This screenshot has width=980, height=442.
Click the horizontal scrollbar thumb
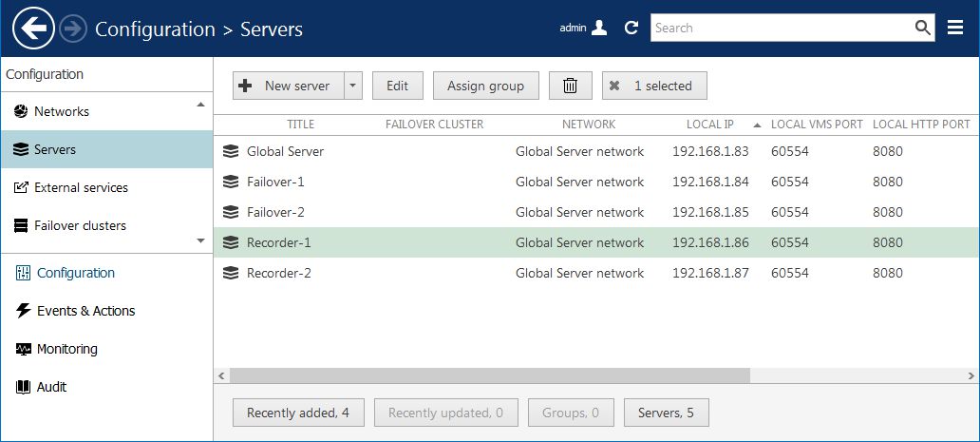[x=489, y=375]
